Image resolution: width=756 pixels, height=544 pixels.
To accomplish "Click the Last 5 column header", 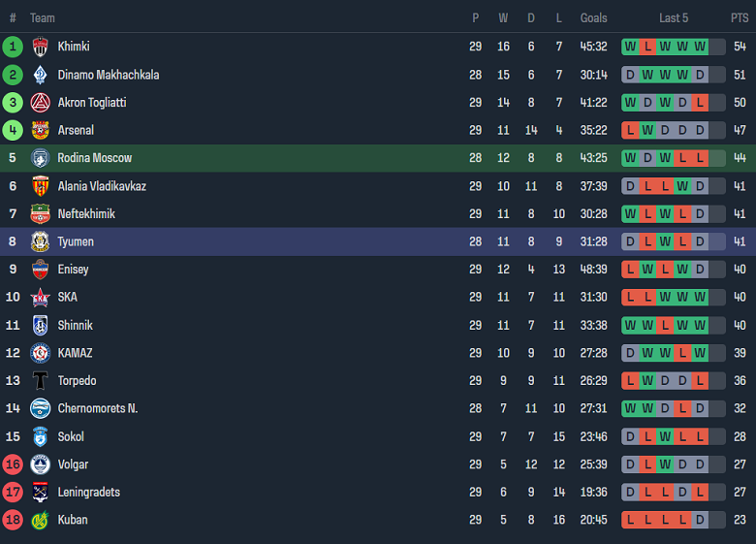I will (x=674, y=18).
